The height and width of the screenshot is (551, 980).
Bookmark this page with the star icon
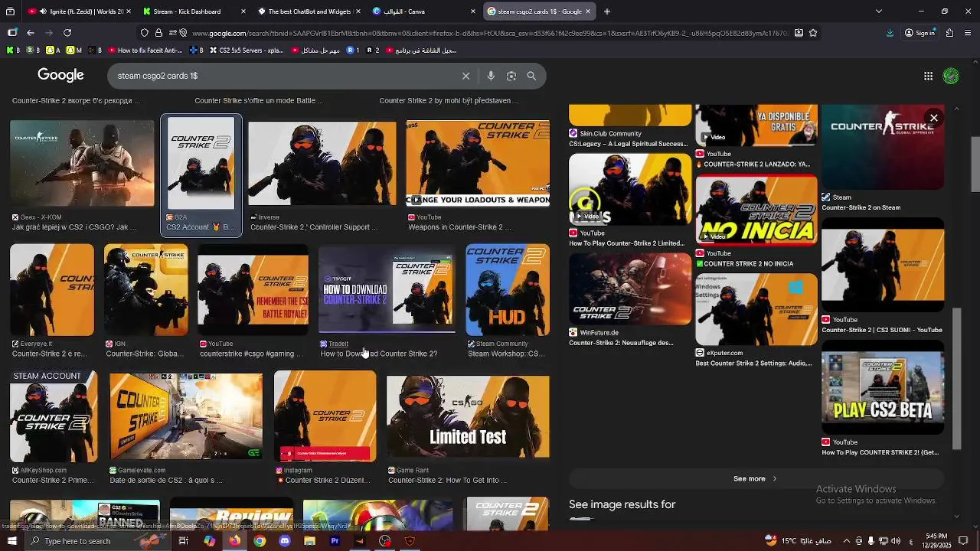tap(813, 33)
